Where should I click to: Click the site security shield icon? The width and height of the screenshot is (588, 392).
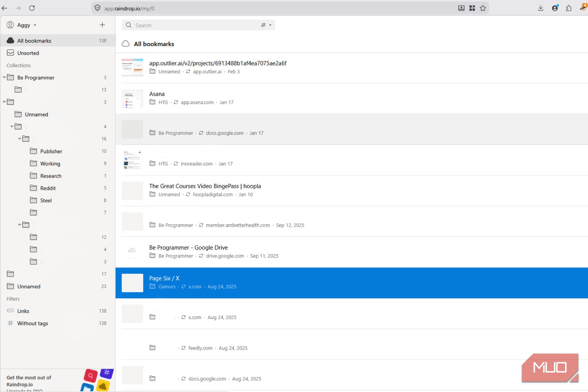tap(97, 8)
